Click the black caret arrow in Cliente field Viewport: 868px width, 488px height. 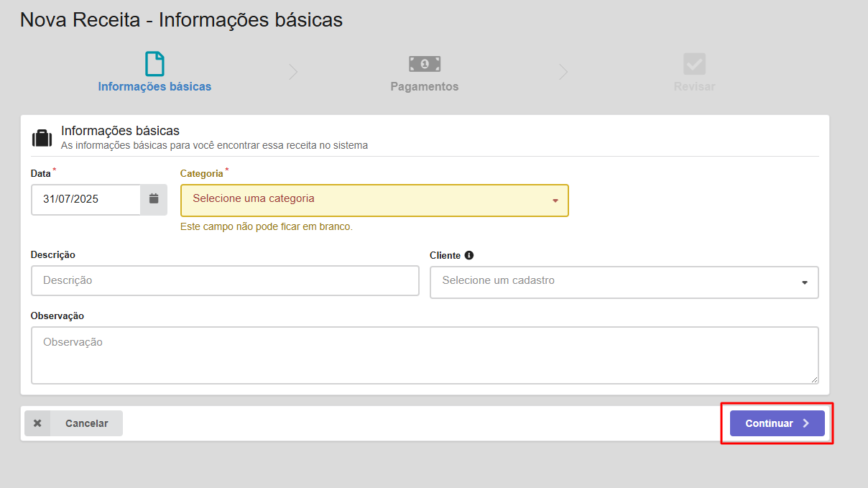coord(805,282)
